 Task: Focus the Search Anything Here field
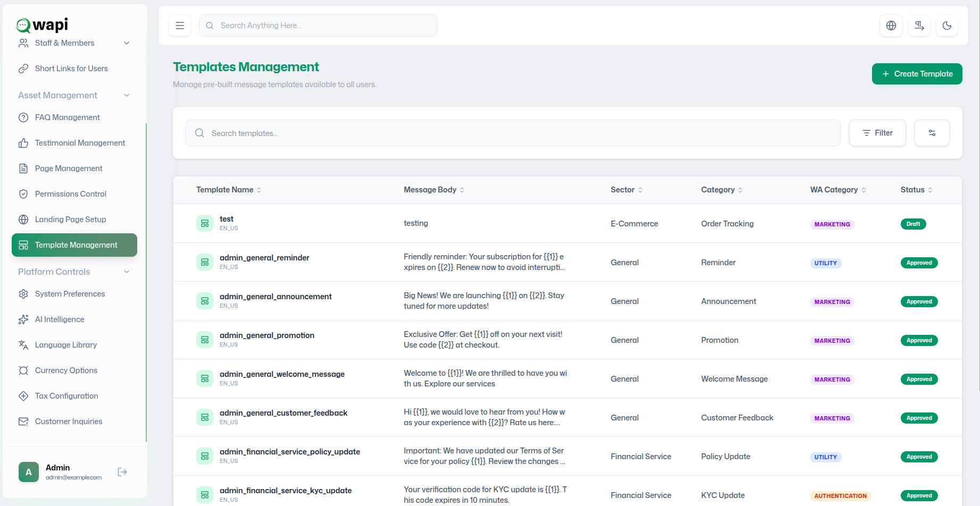tap(318, 26)
